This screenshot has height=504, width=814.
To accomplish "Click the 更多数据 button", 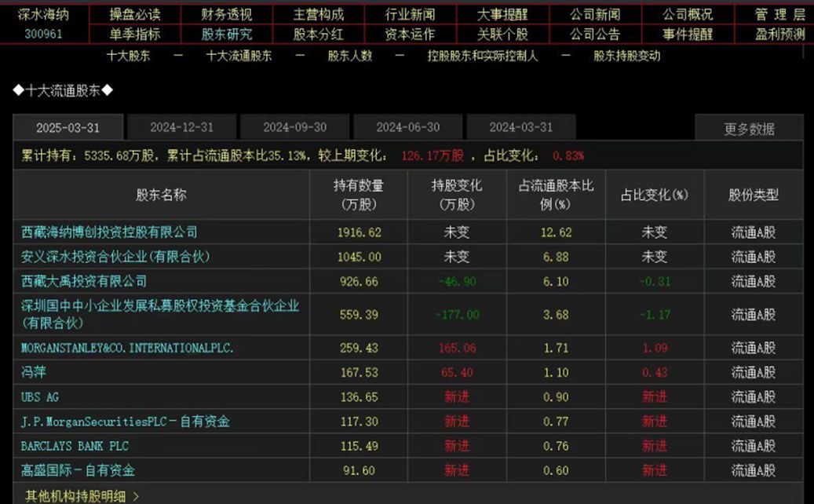I will [x=749, y=129].
